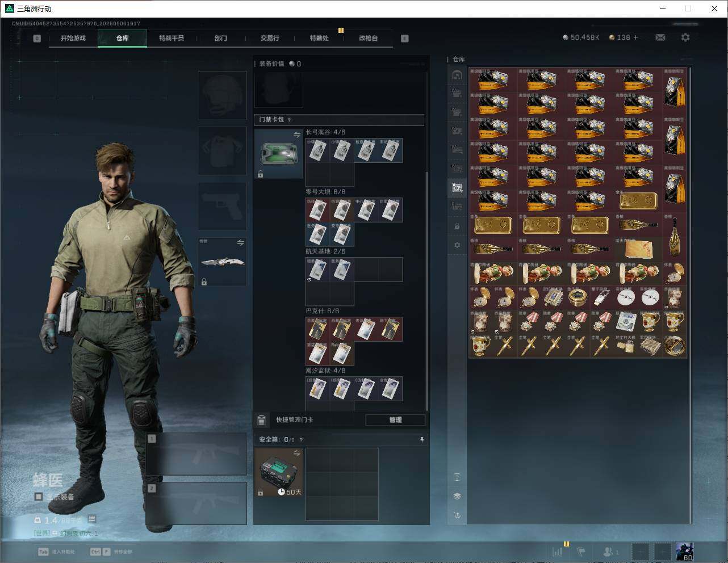Click the 世界 chat channel line

(x=66, y=533)
